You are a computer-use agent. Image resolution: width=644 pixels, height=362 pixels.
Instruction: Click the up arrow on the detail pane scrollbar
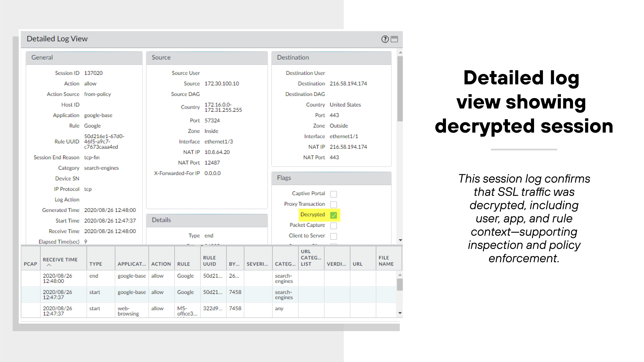(400, 52)
